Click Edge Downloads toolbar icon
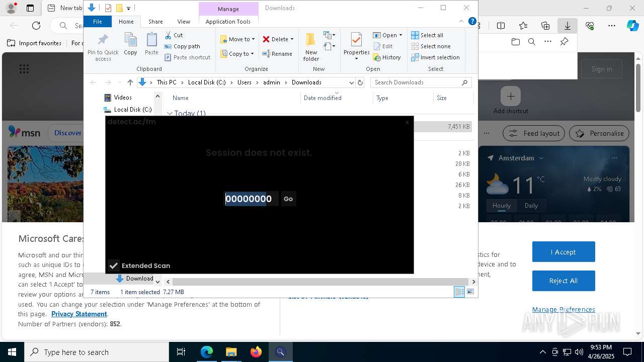Image resolution: width=644 pixels, height=362 pixels. tap(568, 26)
